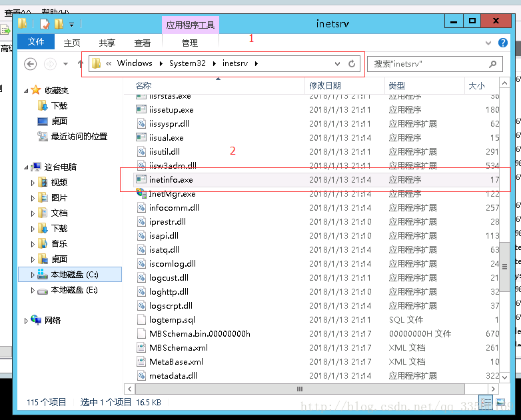Open the Help question mark icon
The height and width of the screenshot is (420, 521).
503,43
